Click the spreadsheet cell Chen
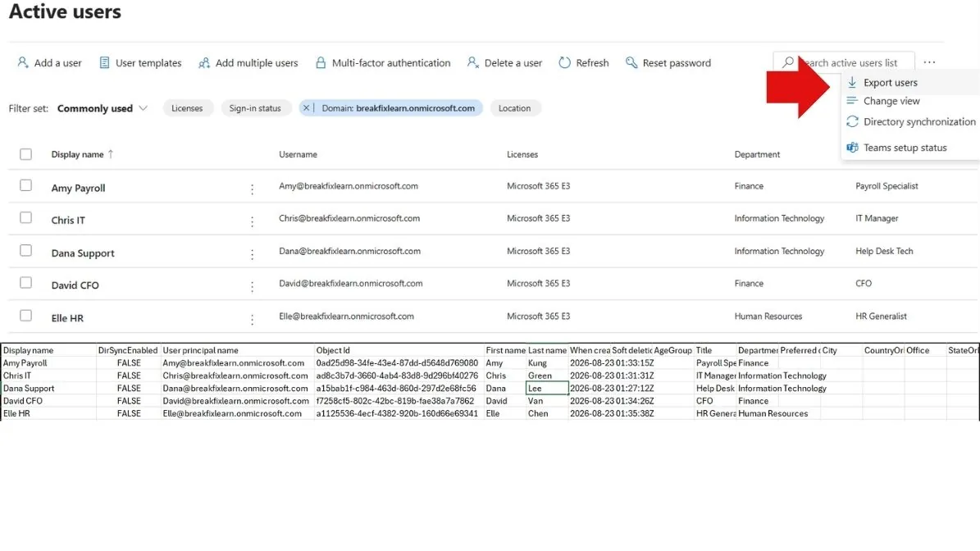The width and height of the screenshot is (980, 551). click(548, 413)
